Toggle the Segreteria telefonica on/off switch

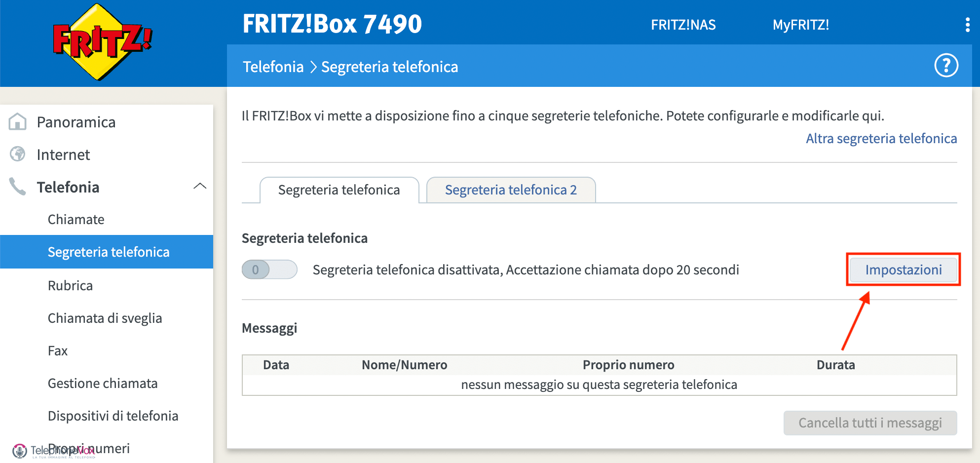click(x=269, y=270)
